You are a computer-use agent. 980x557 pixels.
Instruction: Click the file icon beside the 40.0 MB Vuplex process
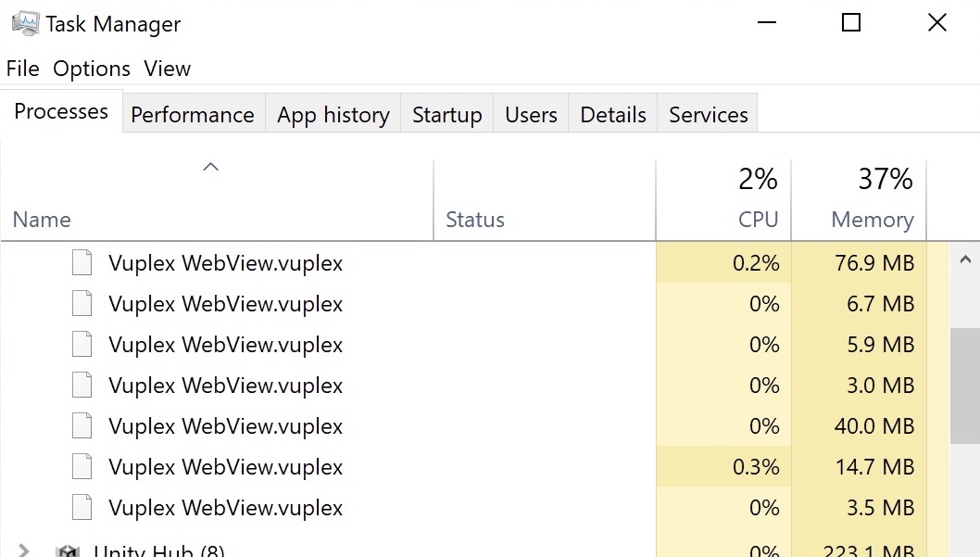tap(81, 425)
